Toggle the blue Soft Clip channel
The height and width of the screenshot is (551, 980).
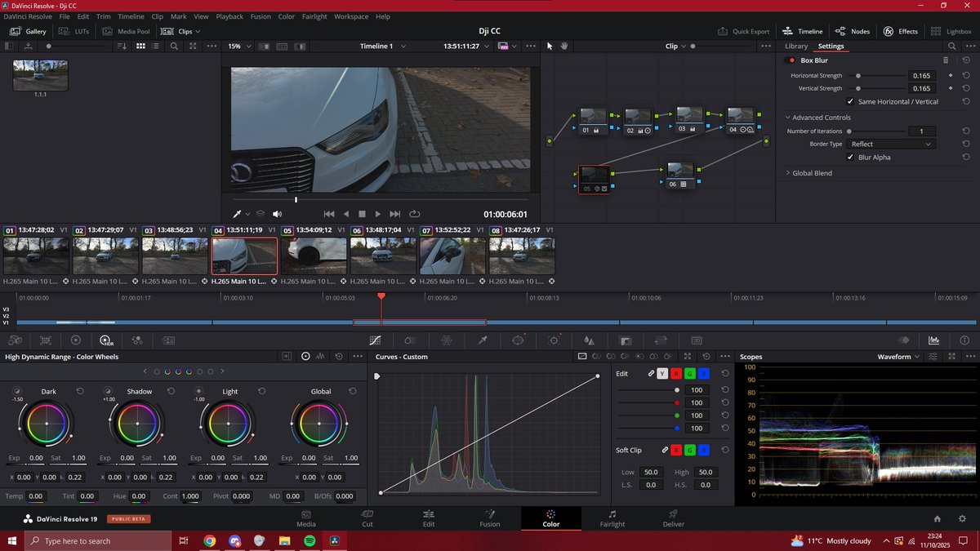point(704,450)
